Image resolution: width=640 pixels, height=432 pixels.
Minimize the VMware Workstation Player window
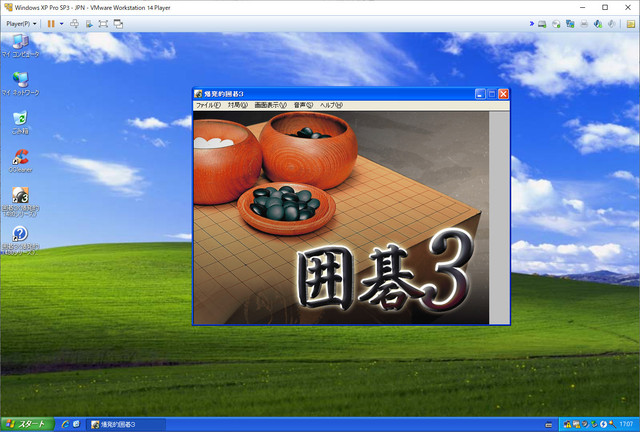pos(583,7)
